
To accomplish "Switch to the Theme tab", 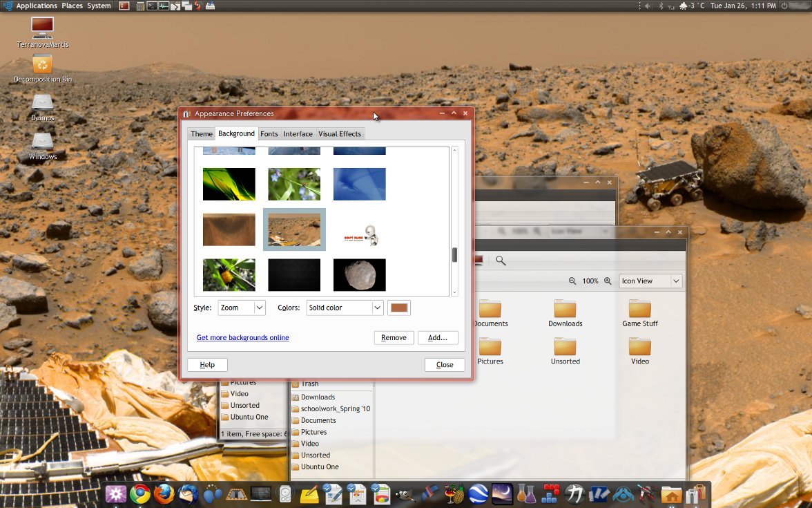I will coord(202,134).
